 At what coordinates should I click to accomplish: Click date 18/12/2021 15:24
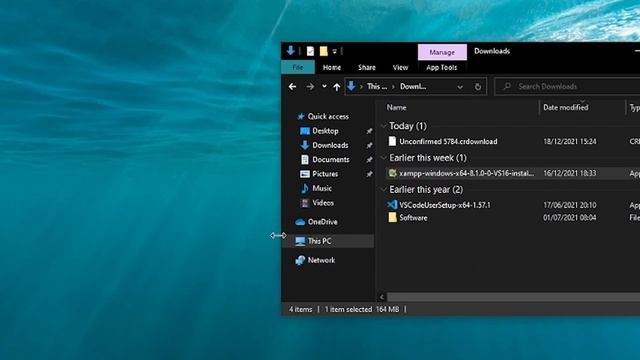pyautogui.click(x=569, y=142)
